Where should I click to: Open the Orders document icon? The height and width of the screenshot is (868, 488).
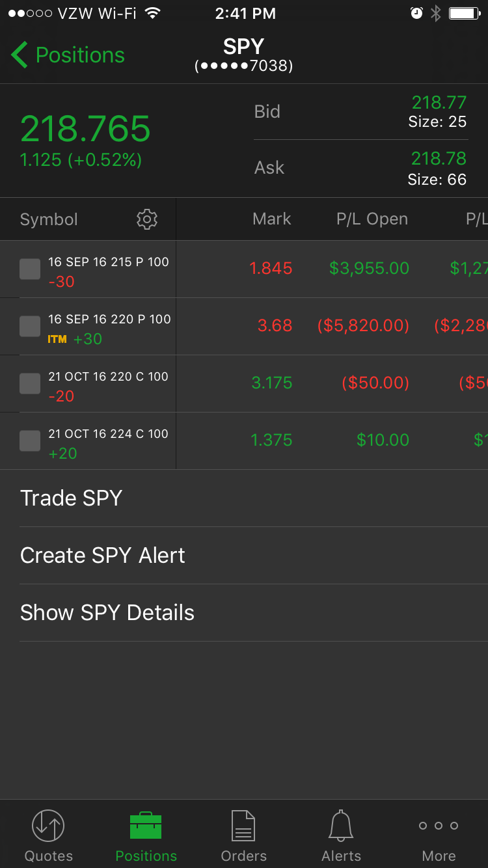243,825
